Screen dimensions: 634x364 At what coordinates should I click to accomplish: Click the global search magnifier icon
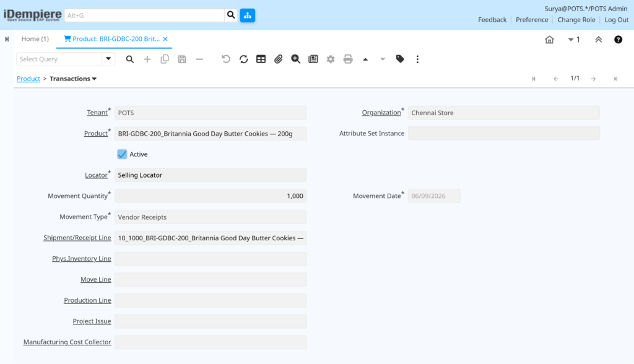tap(231, 15)
